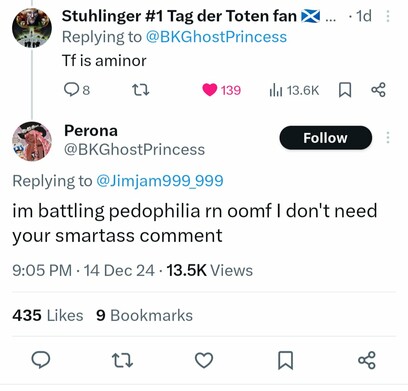View the 435 Likes list
Viewport: 408px width, 391px height.
coord(48,315)
